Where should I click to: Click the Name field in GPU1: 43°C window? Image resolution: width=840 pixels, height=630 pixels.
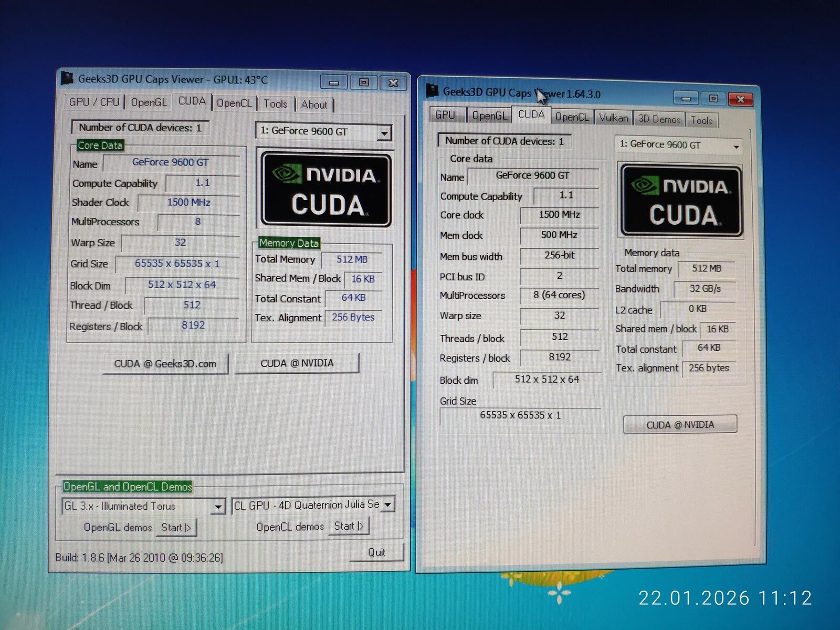point(171,163)
